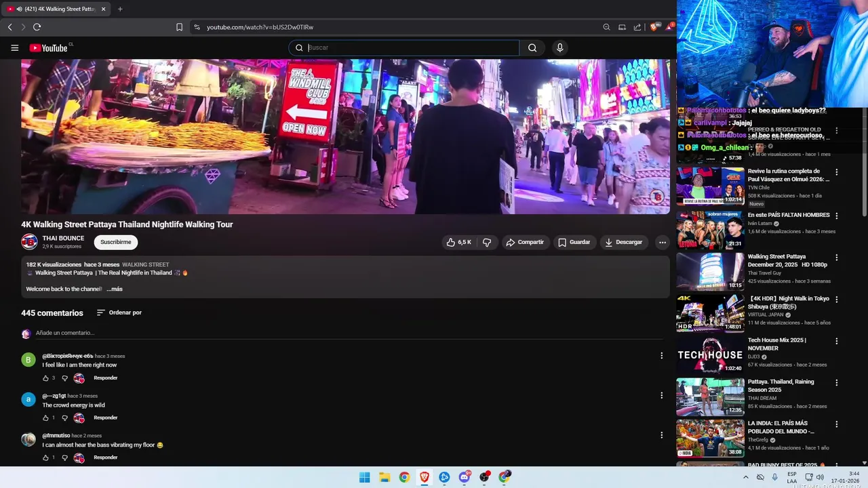868x488 pixels.
Task: Like the "I feel like I am there" comment
Action: pyautogui.click(x=46, y=378)
